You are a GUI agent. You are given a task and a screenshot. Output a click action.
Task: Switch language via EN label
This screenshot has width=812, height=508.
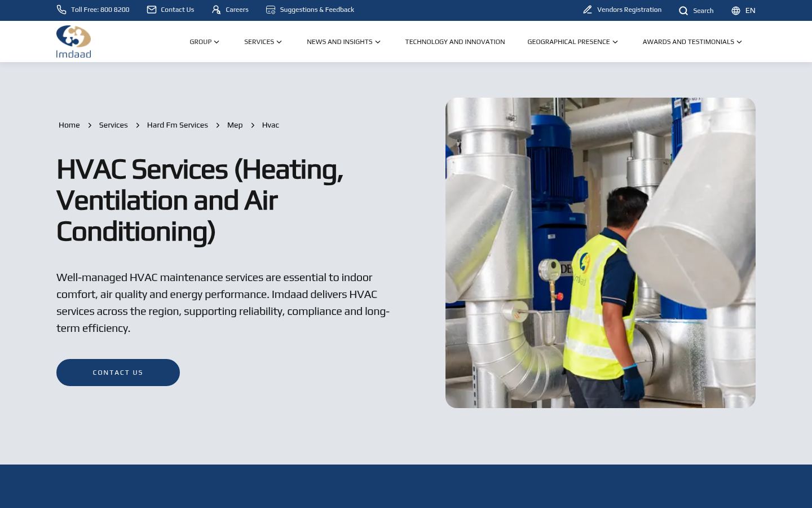tap(750, 11)
